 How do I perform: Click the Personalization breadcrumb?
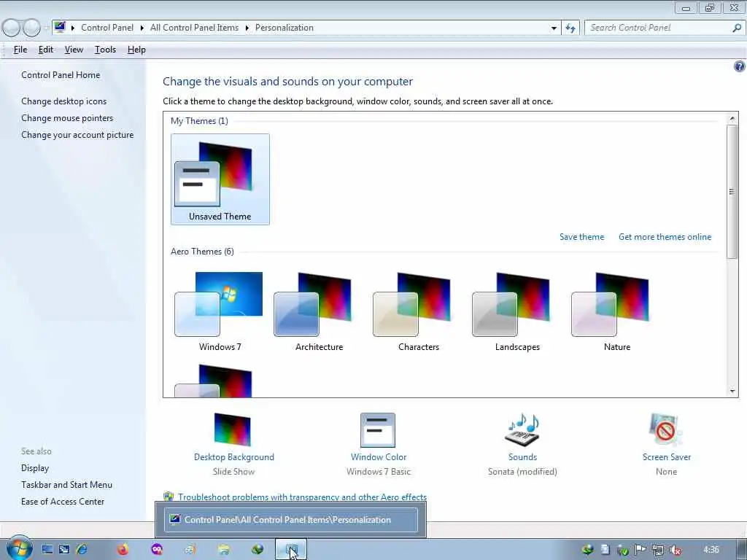click(285, 28)
